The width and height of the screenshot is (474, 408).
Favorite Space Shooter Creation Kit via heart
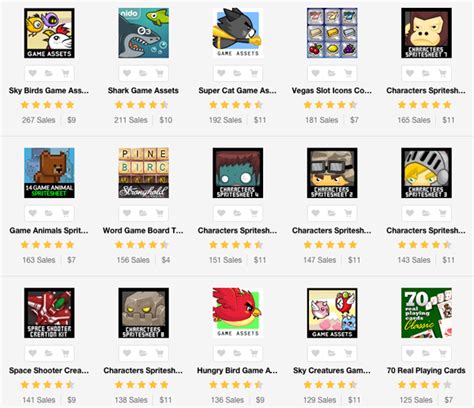coord(33,353)
